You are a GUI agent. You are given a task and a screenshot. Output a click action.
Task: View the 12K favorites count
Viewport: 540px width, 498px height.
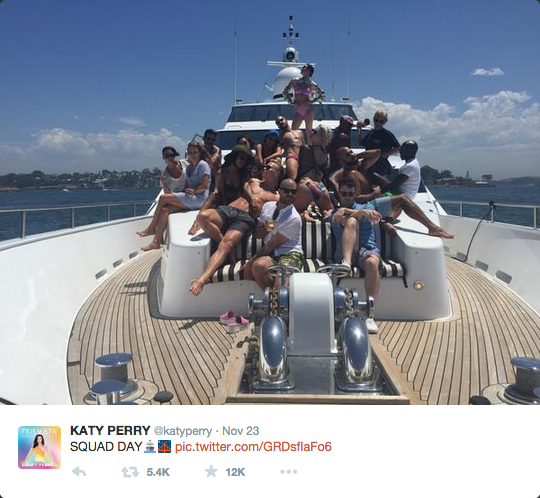coord(235,472)
